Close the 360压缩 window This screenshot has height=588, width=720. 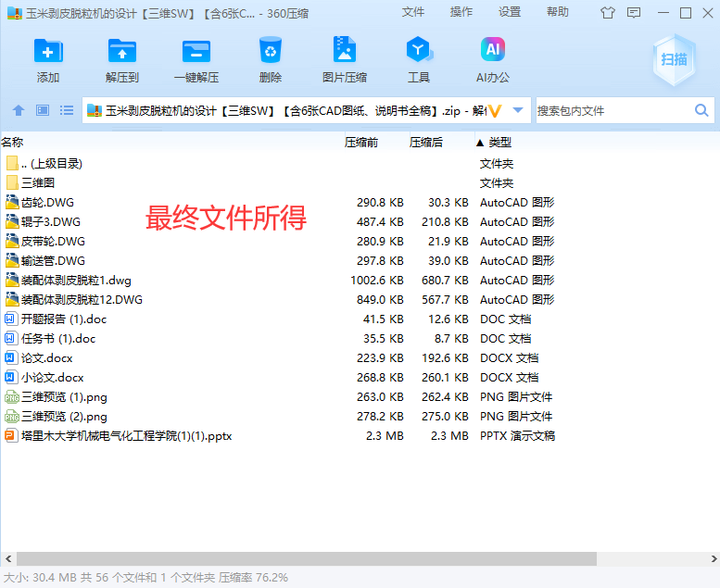[708, 13]
